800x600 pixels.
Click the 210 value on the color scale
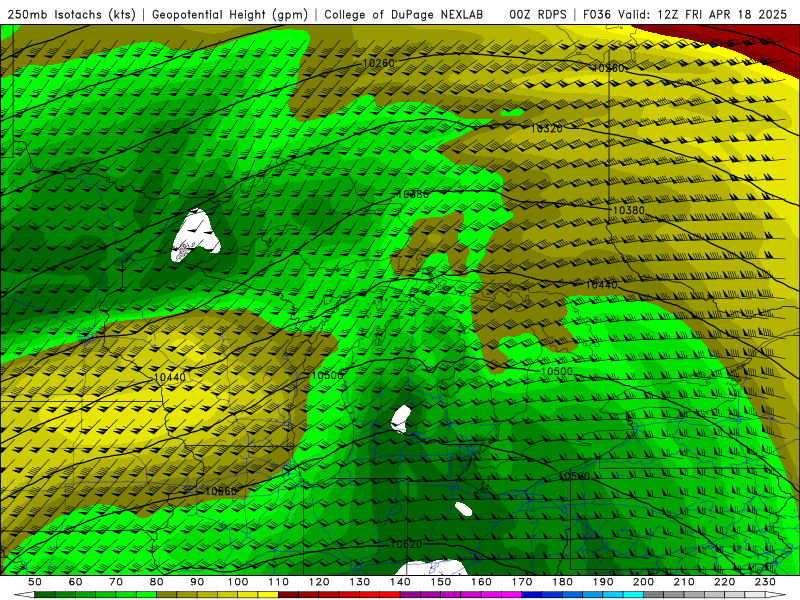(x=684, y=582)
